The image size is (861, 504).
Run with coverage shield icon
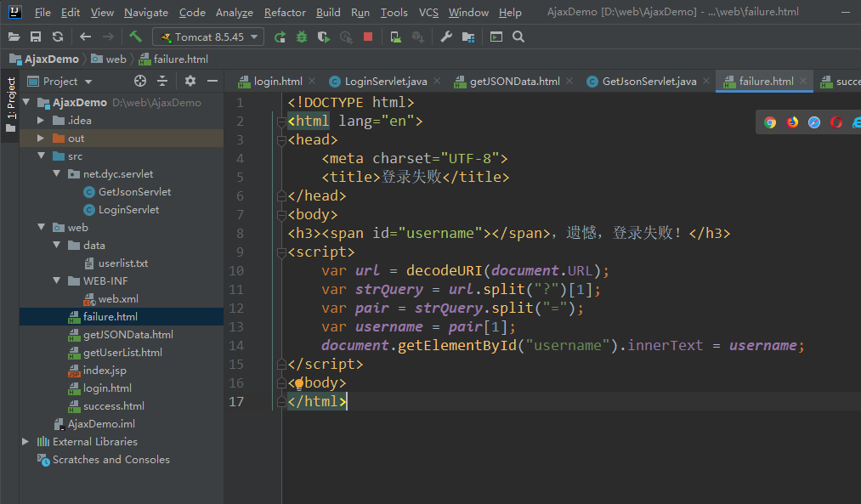click(324, 37)
